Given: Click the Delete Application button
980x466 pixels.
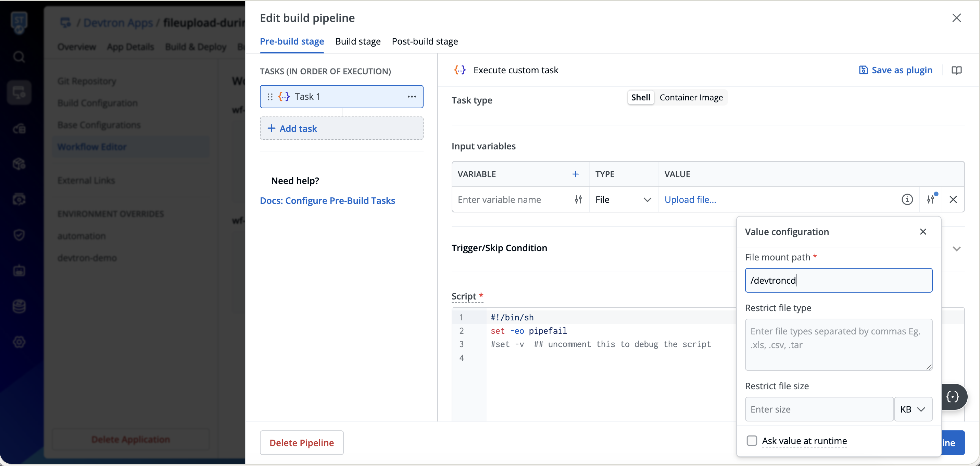Looking at the screenshot, I should (x=130, y=439).
